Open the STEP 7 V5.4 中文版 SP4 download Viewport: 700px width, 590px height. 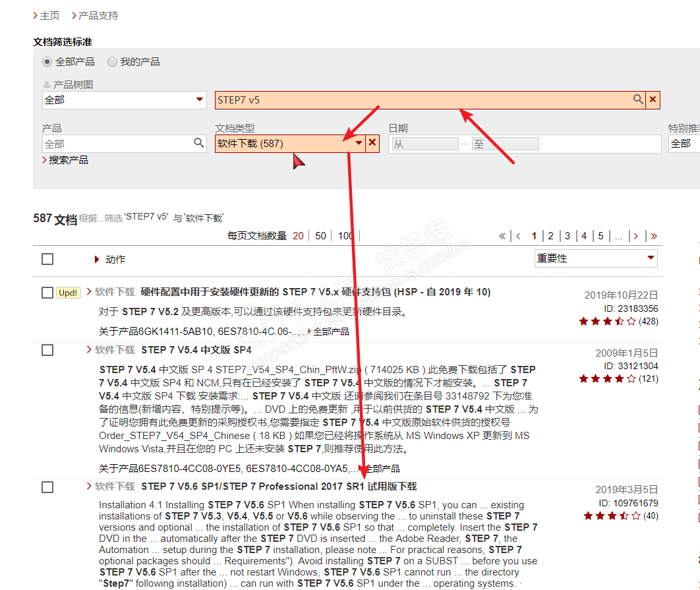click(x=196, y=349)
